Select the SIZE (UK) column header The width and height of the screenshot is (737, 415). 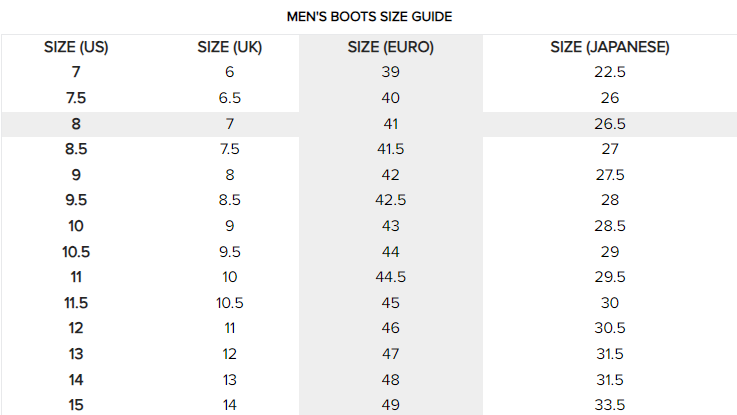point(230,47)
